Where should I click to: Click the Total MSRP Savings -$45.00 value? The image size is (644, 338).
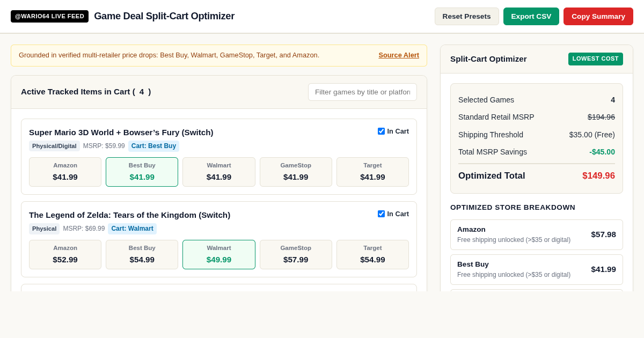(x=602, y=152)
